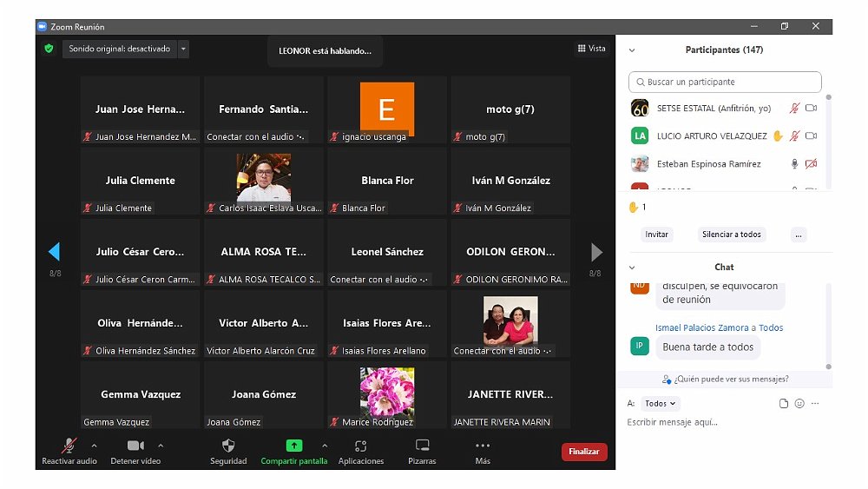Click the file attachment icon in chat
Screen dimensions: 868x489
(x=784, y=404)
